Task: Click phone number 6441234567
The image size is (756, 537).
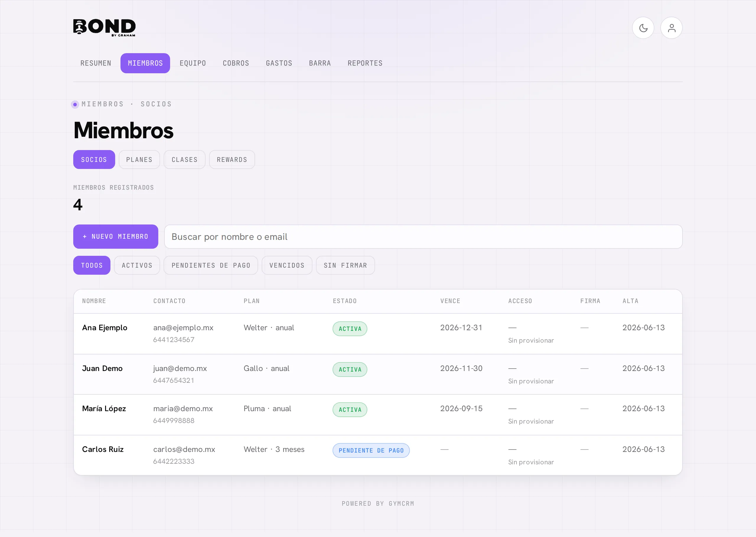Action: (174, 340)
